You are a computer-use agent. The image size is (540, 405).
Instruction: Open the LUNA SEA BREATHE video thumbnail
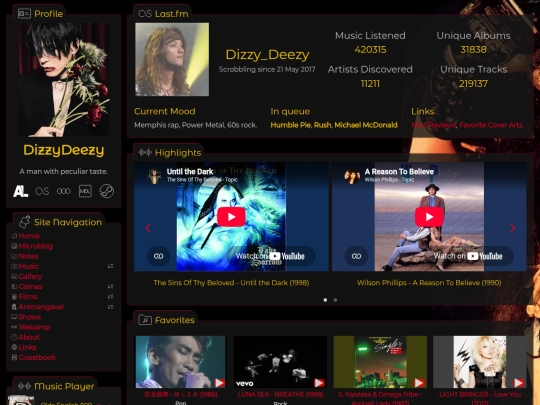tap(280, 362)
